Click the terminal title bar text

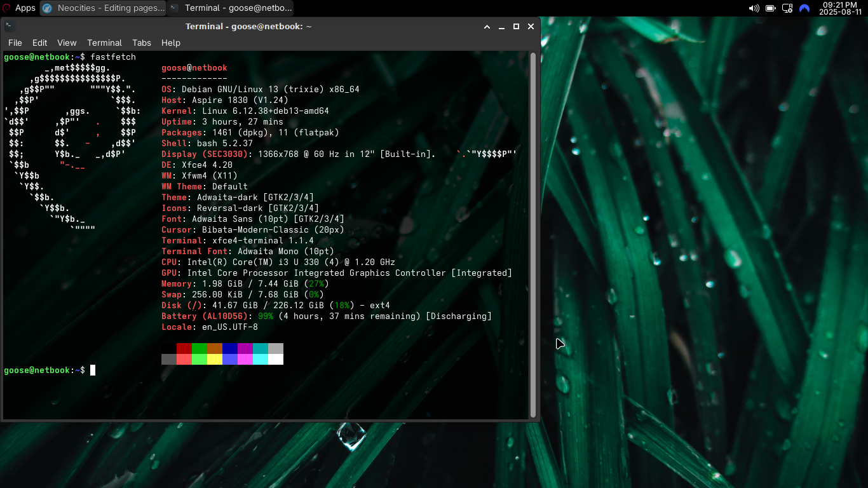(x=248, y=26)
